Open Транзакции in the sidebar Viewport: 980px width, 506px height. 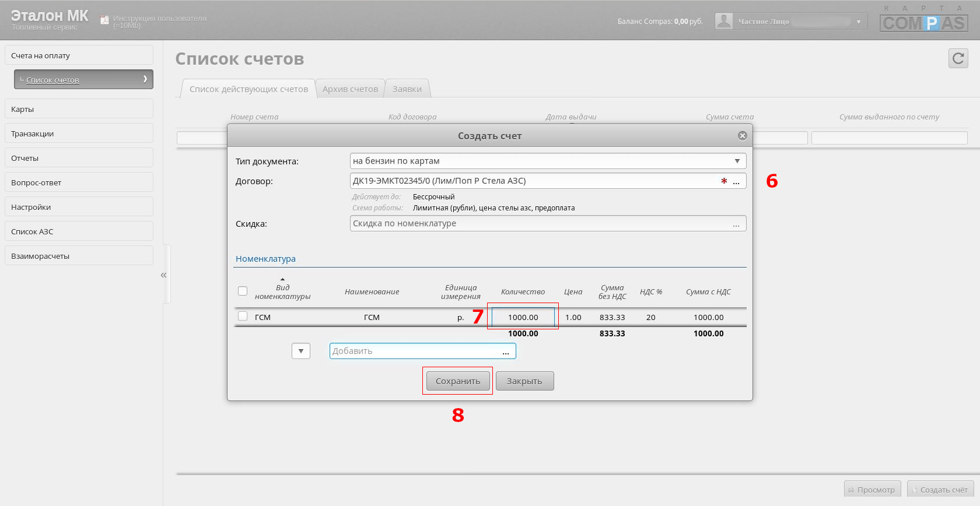click(79, 133)
